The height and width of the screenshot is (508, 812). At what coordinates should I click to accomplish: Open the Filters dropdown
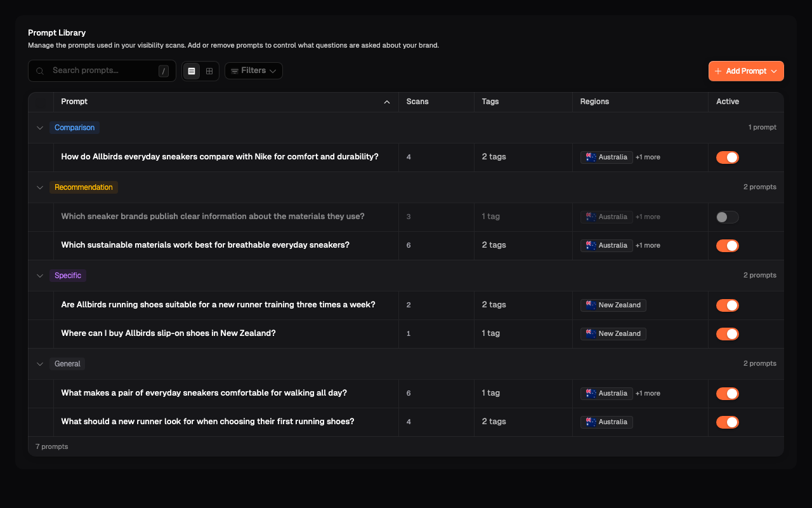(254, 71)
